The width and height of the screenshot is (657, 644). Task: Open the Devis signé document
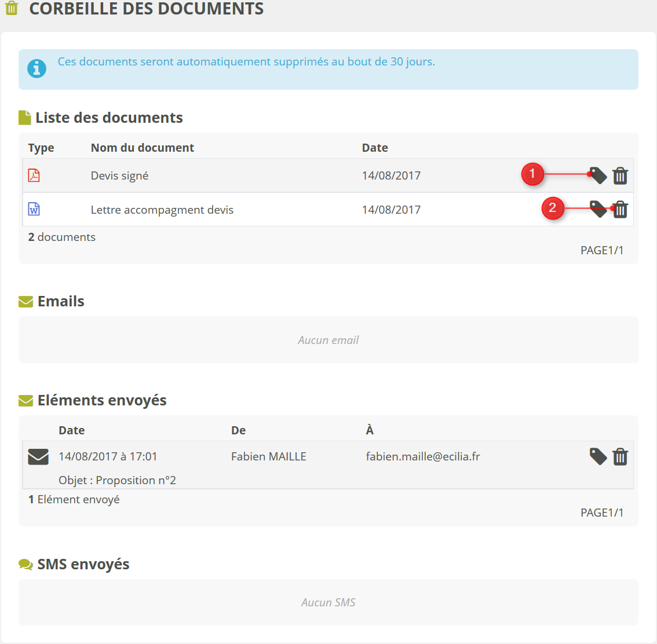click(120, 175)
